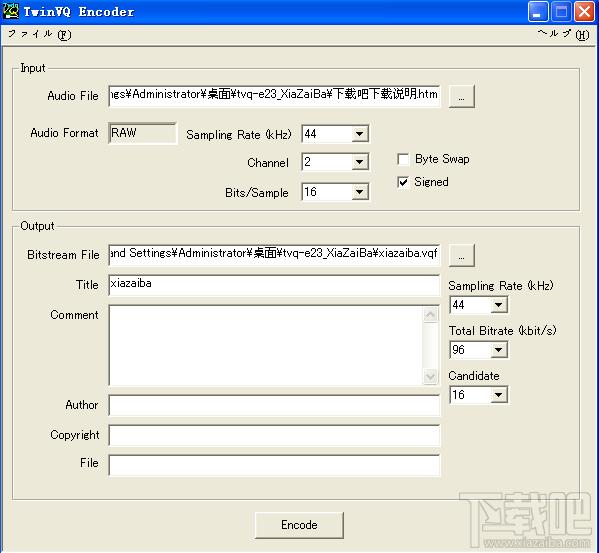
Task: Click inside the Comment text area
Action: click(266, 345)
